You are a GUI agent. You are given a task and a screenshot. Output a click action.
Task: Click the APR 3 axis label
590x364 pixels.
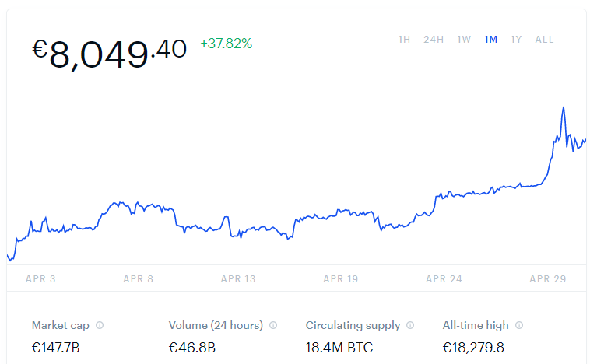pyautogui.click(x=40, y=279)
